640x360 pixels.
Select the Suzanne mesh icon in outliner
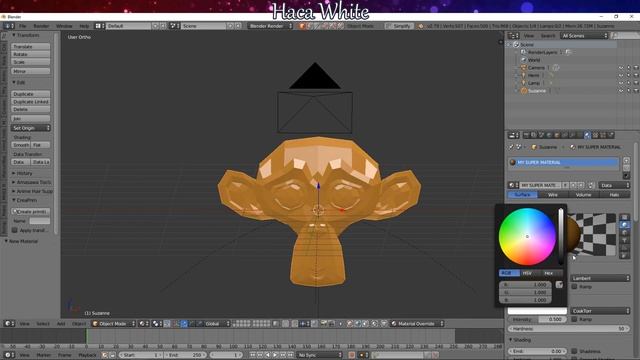(x=524, y=91)
